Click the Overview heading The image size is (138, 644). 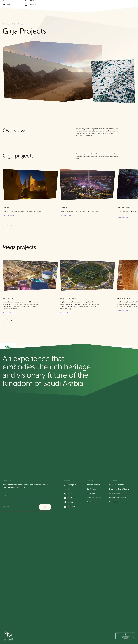[x=14, y=131]
